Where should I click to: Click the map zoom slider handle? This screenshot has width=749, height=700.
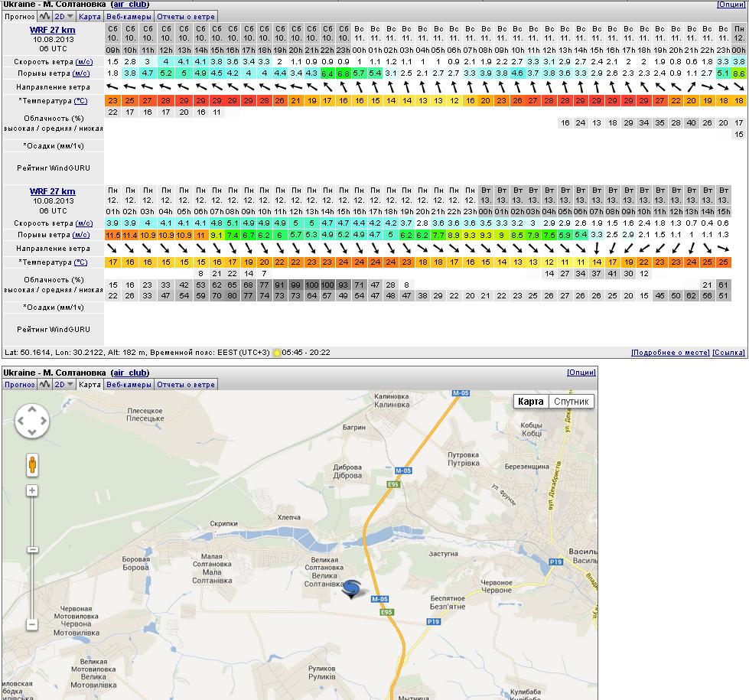pos(31,549)
